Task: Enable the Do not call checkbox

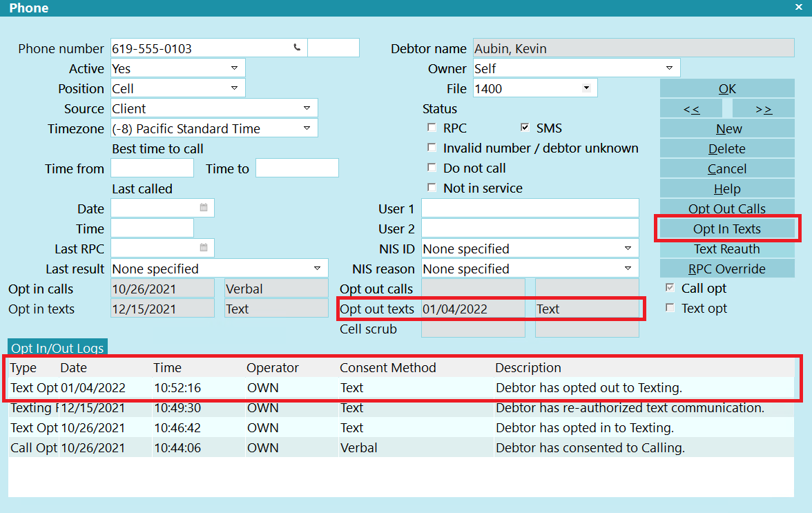Action: 432,168
